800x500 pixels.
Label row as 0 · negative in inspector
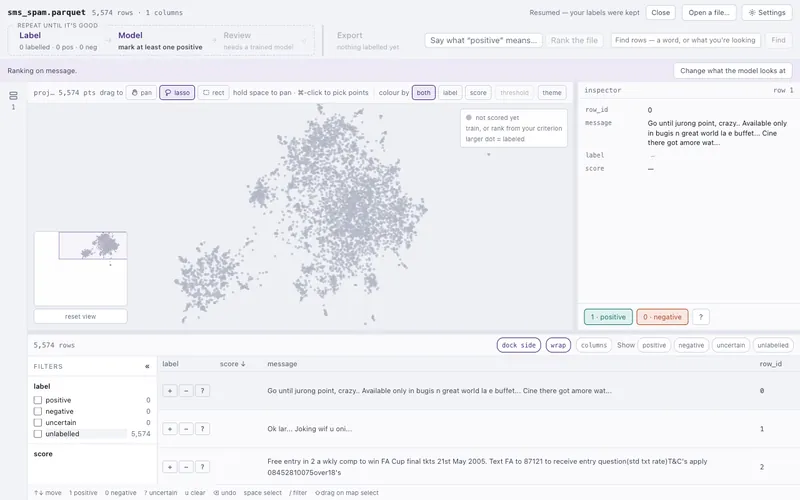click(662, 317)
